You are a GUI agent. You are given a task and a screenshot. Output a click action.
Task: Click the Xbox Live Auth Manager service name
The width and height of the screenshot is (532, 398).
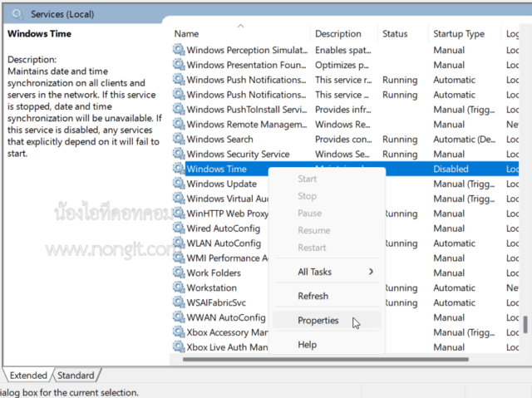coord(227,347)
